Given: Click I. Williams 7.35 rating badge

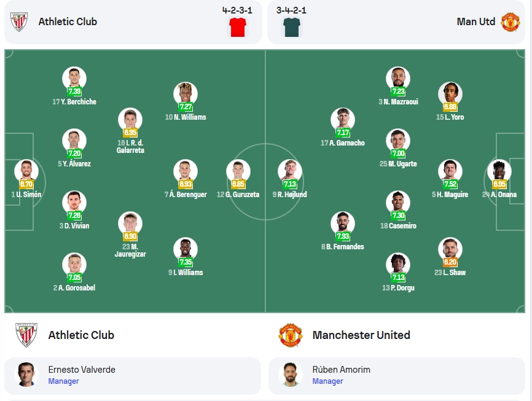Looking at the screenshot, I should (x=186, y=262).
